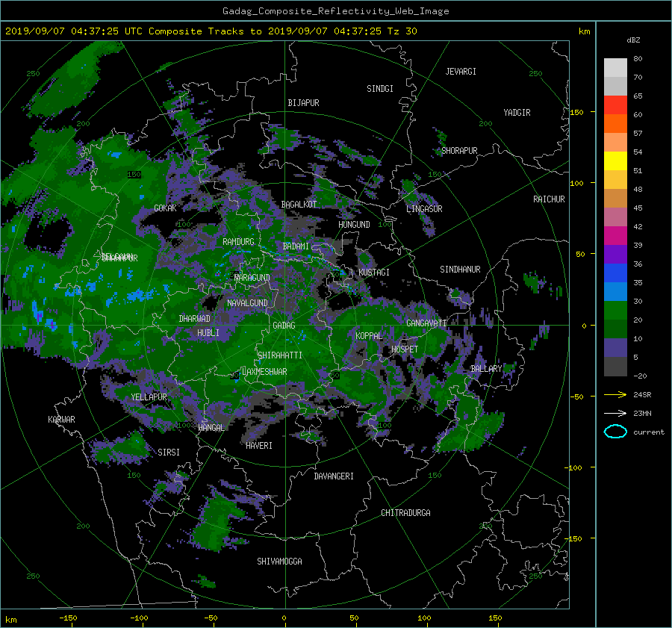
Task: Pick the magenta 39-42 dBZ swatch
Action: [x=615, y=236]
